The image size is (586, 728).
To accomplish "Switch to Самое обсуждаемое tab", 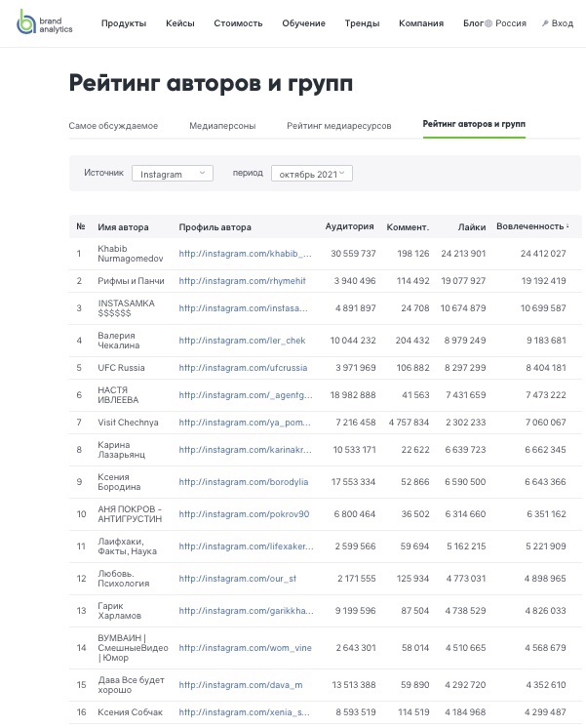I will (113, 126).
